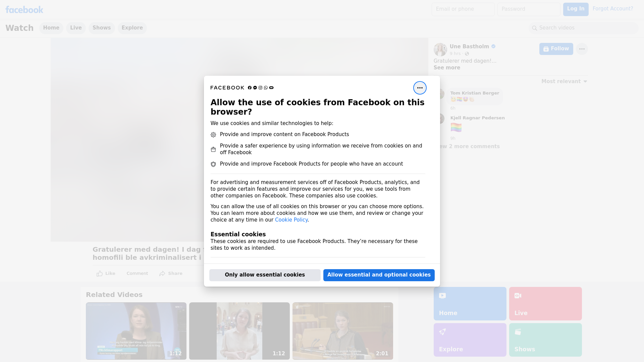Open Une Bastholm's profile picture
The width and height of the screenshot is (644, 362).
tap(440, 50)
